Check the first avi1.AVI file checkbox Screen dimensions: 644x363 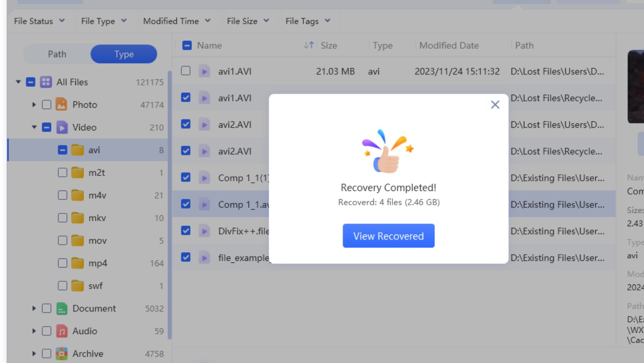(x=186, y=71)
